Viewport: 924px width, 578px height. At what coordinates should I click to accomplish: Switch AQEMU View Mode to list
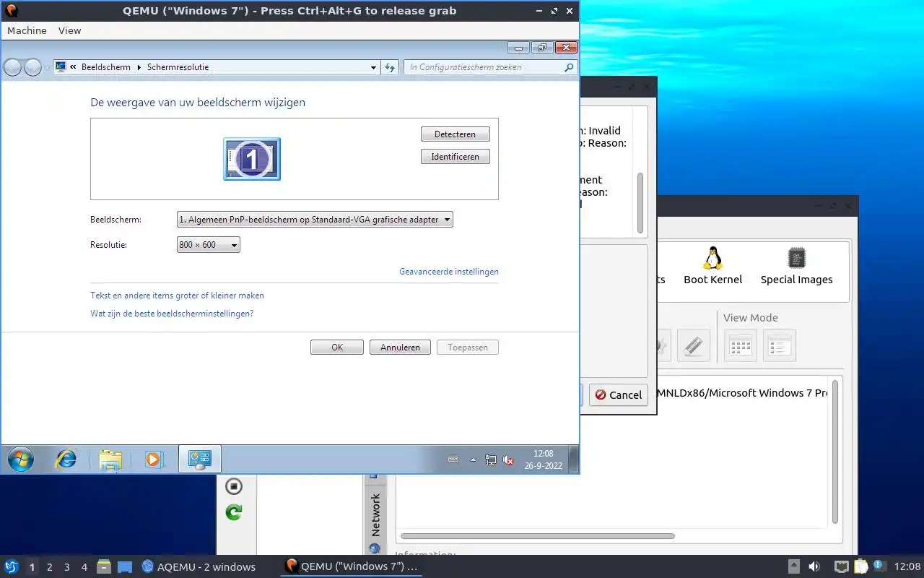click(x=779, y=345)
